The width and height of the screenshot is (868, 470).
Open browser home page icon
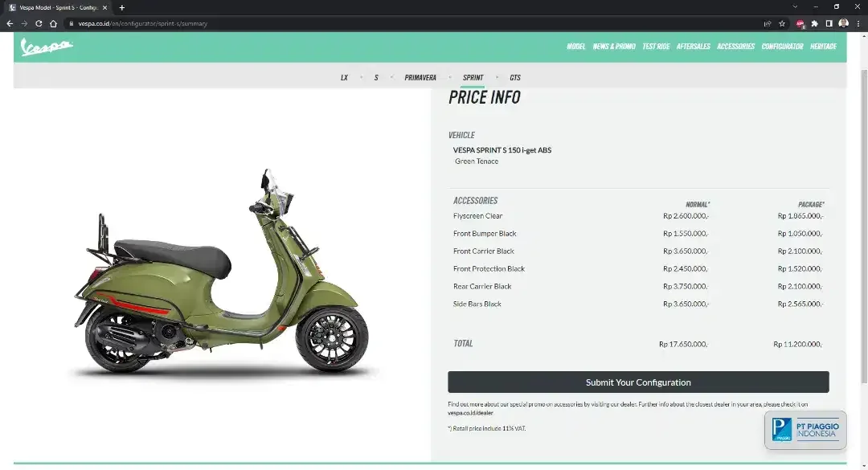pyautogui.click(x=53, y=23)
